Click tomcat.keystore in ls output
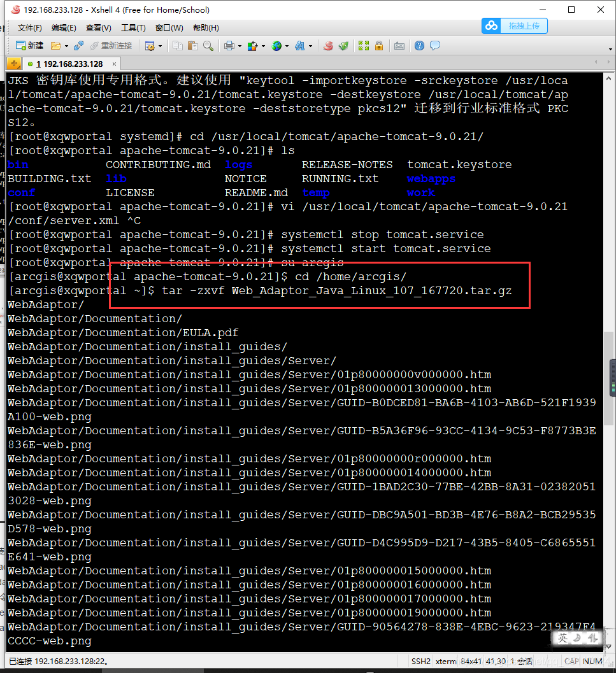This screenshot has width=616, height=673. tap(459, 164)
